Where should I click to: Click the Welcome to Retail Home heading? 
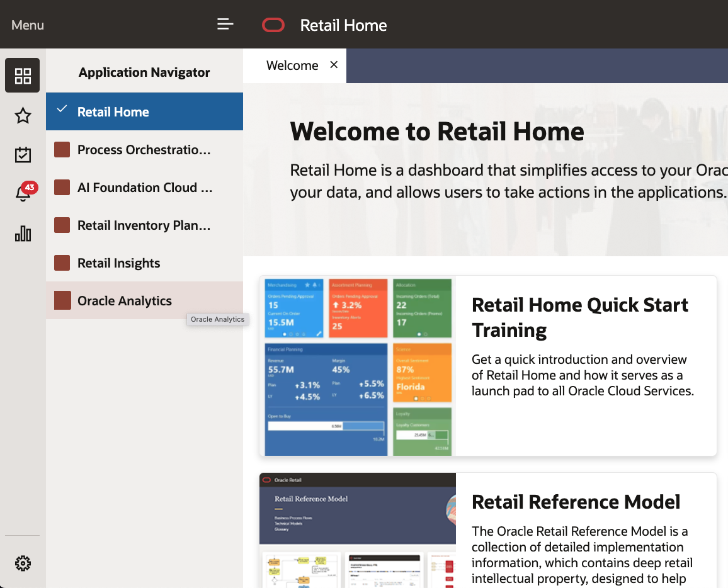[437, 132]
